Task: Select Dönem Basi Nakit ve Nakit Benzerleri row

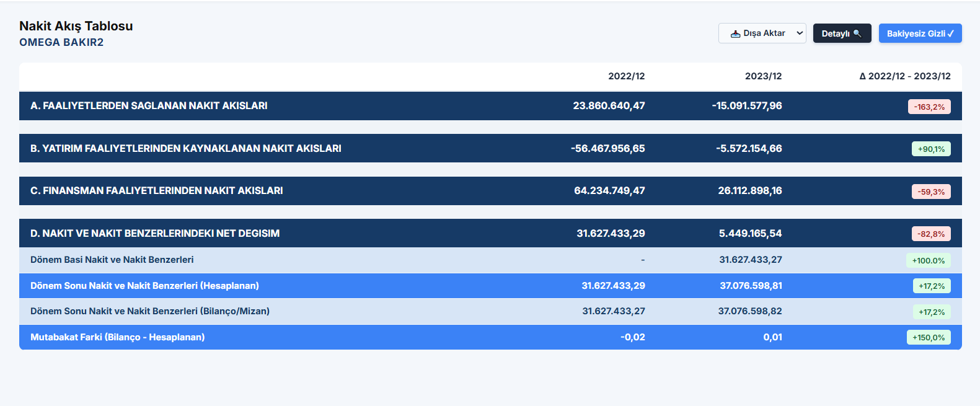Action: [x=490, y=260]
